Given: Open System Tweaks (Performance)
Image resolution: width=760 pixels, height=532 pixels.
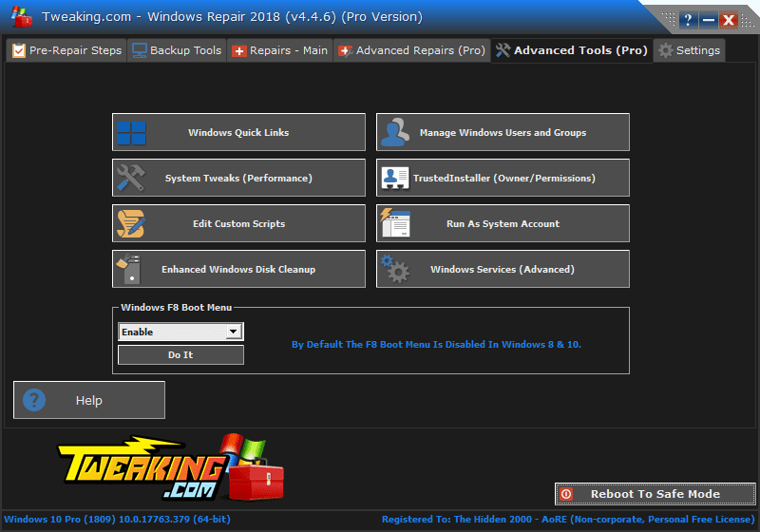Looking at the screenshot, I should point(238,178).
